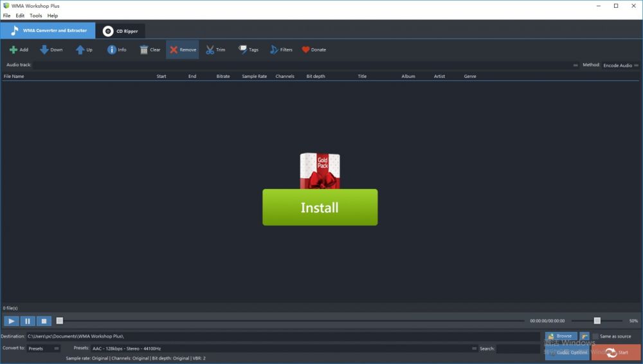643x364 pixels.
Task: Clear the file list with the trash icon
Action: point(150,50)
